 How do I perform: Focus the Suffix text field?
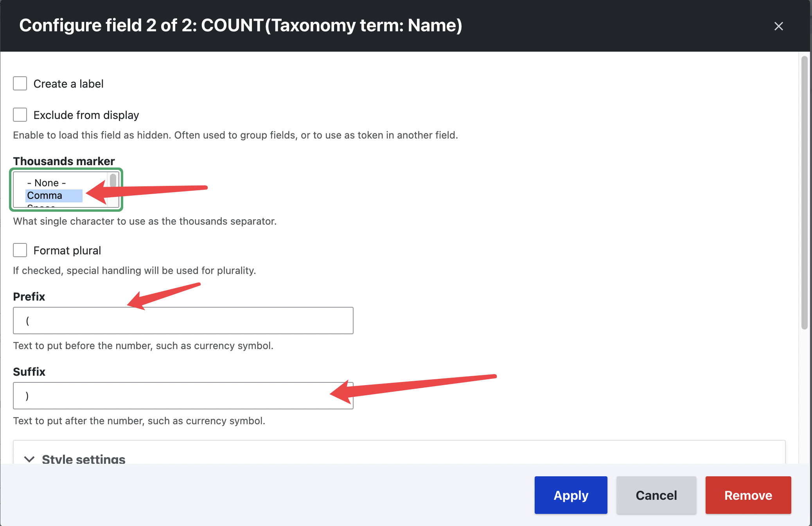coord(183,396)
